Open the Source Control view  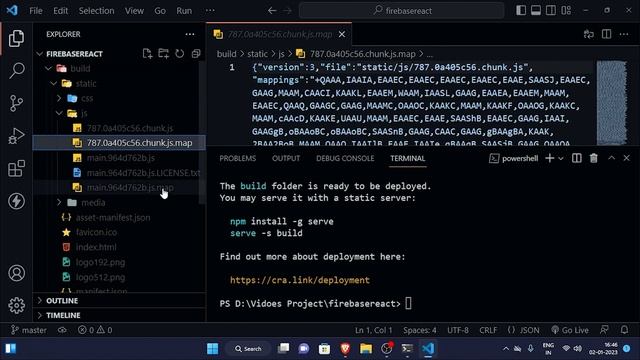coord(16,103)
